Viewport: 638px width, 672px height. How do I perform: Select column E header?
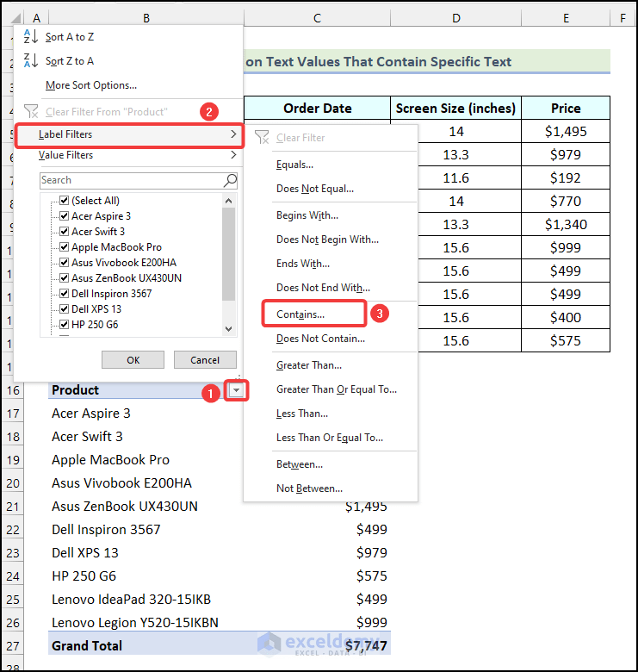click(566, 18)
